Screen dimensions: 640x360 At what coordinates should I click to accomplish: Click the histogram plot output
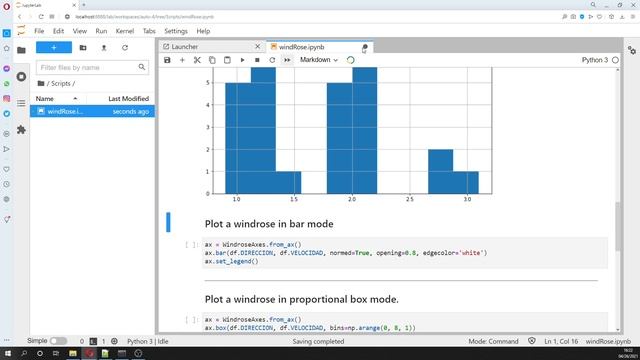click(x=349, y=135)
